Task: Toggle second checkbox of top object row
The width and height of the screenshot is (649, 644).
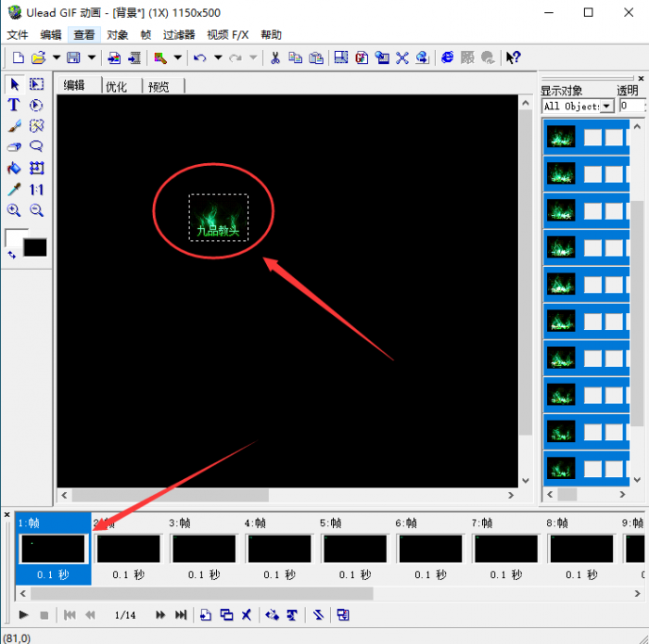Action: (614, 138)
